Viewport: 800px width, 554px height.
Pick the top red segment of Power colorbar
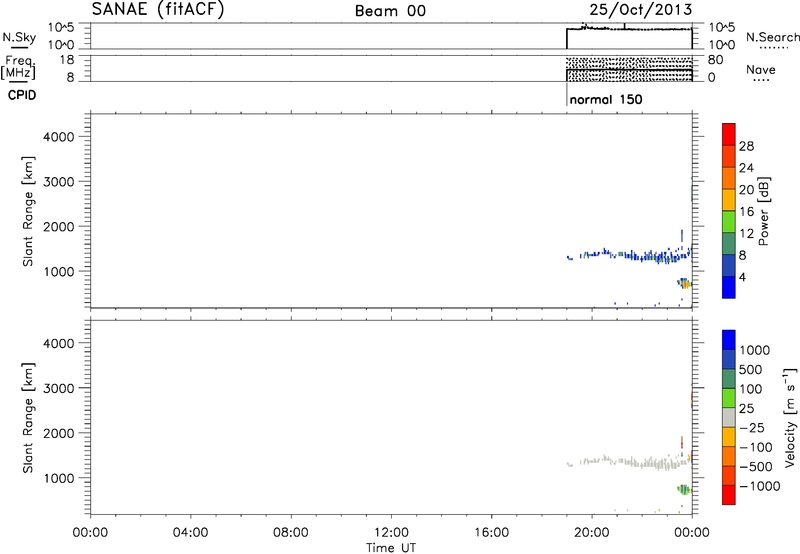click(729, 134)
